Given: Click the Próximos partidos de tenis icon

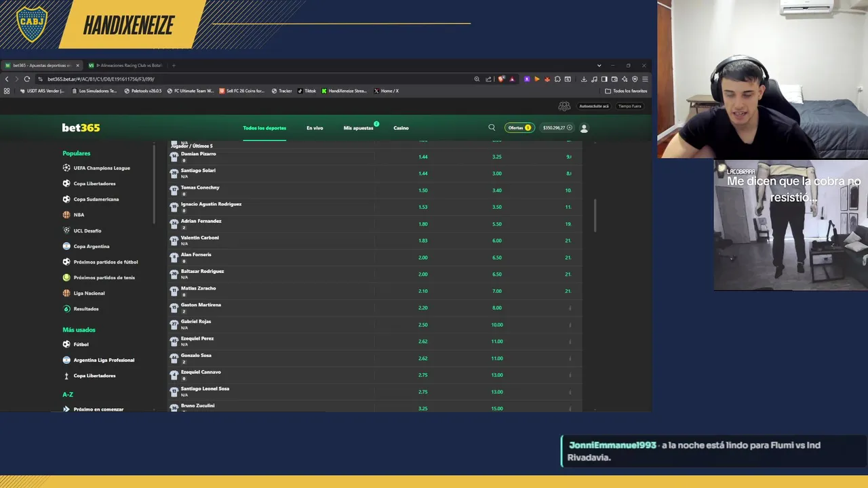Looking at the screenshot, I should point(66,277).
